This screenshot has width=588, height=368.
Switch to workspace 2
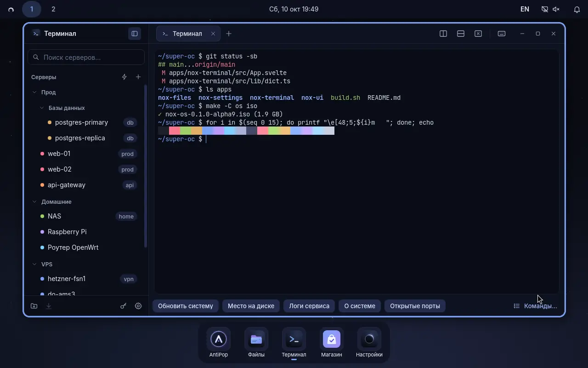point(53,9)
